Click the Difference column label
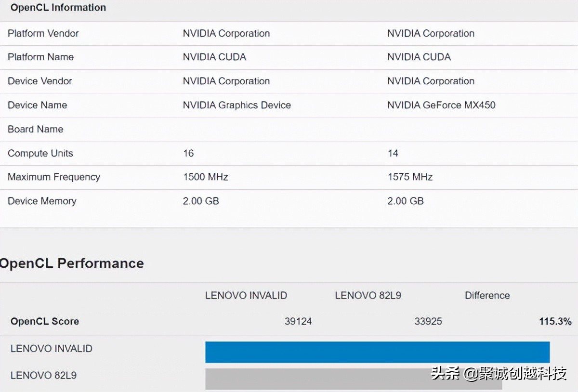 487,295
